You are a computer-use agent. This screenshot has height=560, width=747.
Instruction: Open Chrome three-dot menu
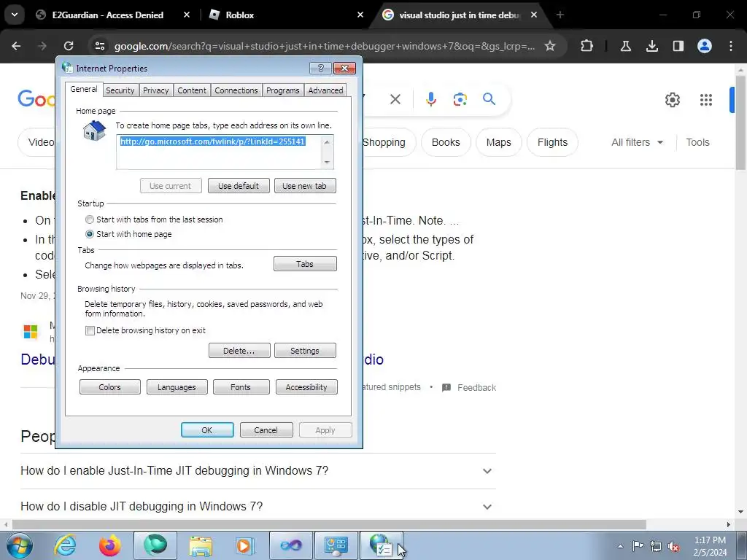coord(731,46)
